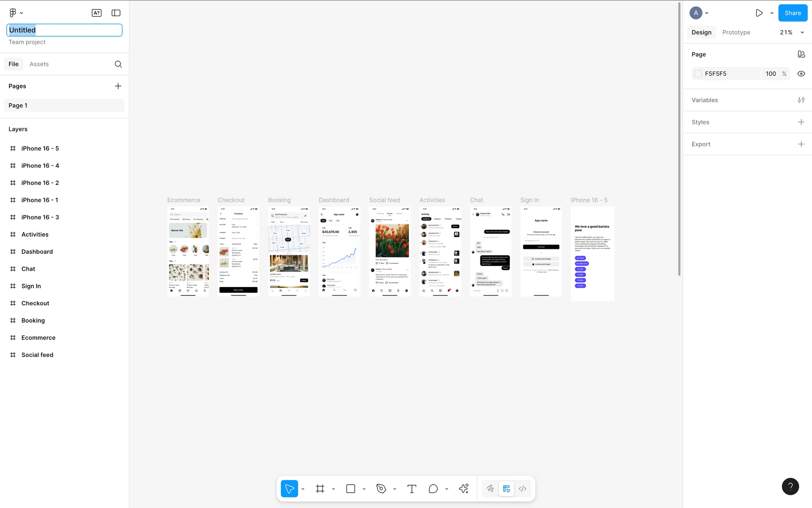
Task: Click the F5F5F5 page color swatch
Action: 698,74
